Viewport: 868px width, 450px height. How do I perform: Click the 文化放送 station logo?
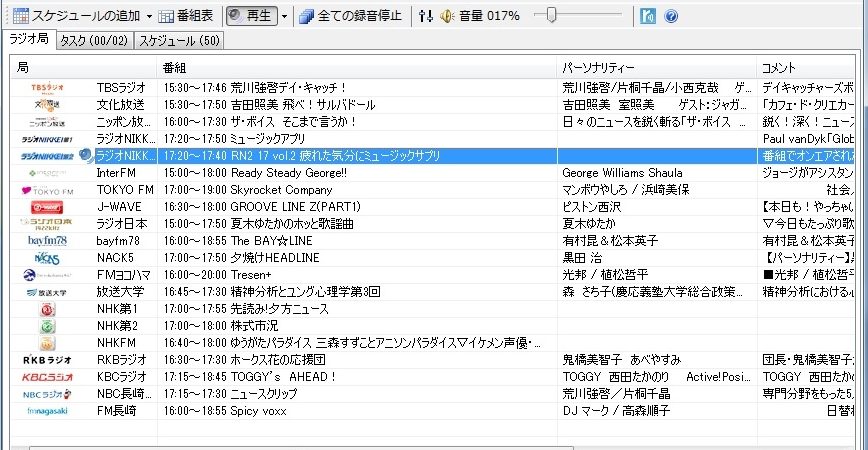47,104
